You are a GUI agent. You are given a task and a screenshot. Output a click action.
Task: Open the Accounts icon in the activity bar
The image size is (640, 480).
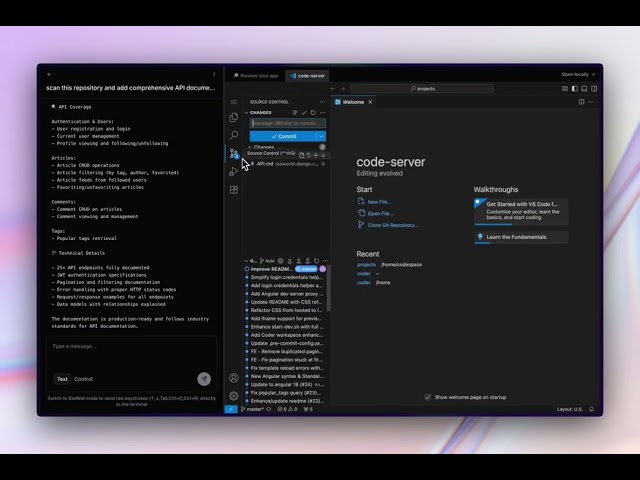233,378
